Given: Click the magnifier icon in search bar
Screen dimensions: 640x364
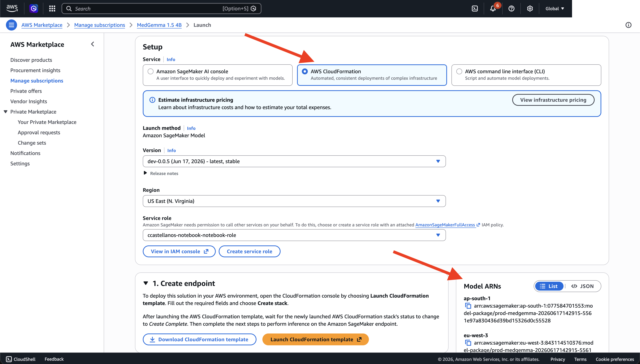Looking at the screenshot, I should 69,9.
